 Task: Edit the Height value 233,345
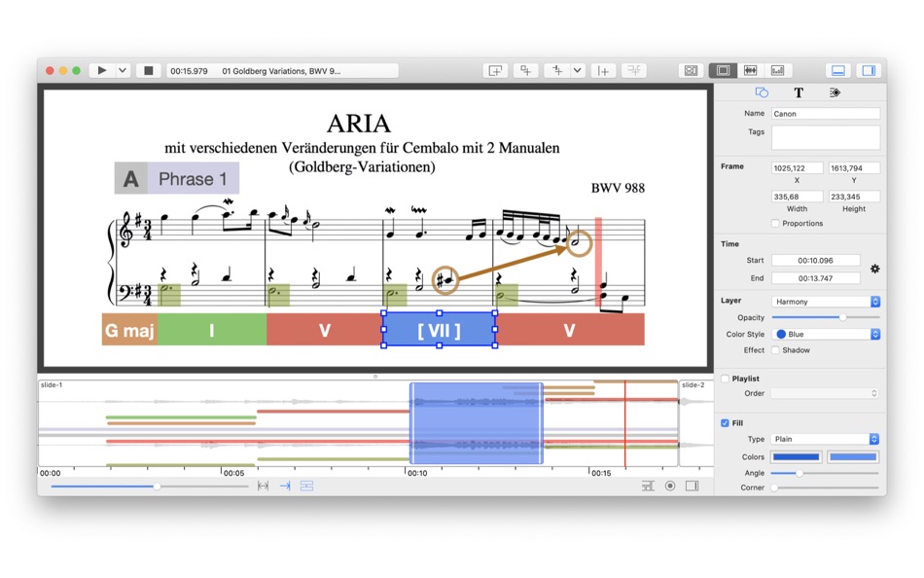[x=855, y=197]
